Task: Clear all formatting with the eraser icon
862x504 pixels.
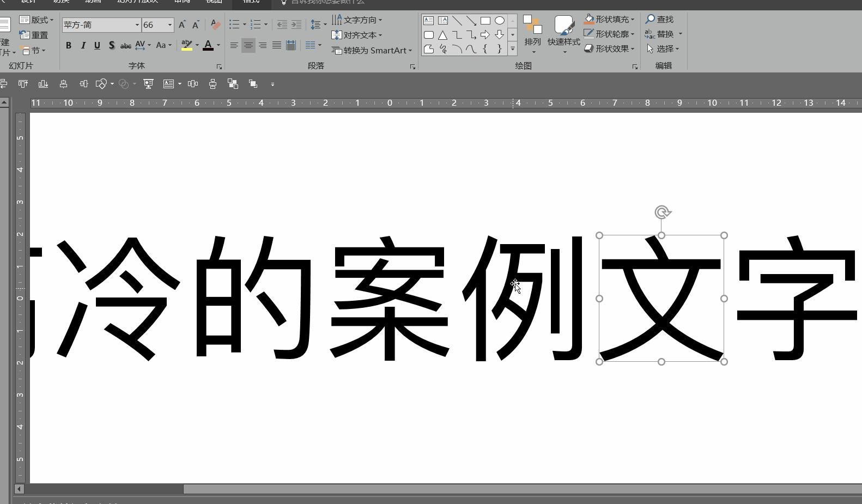Action: point(215,25)
